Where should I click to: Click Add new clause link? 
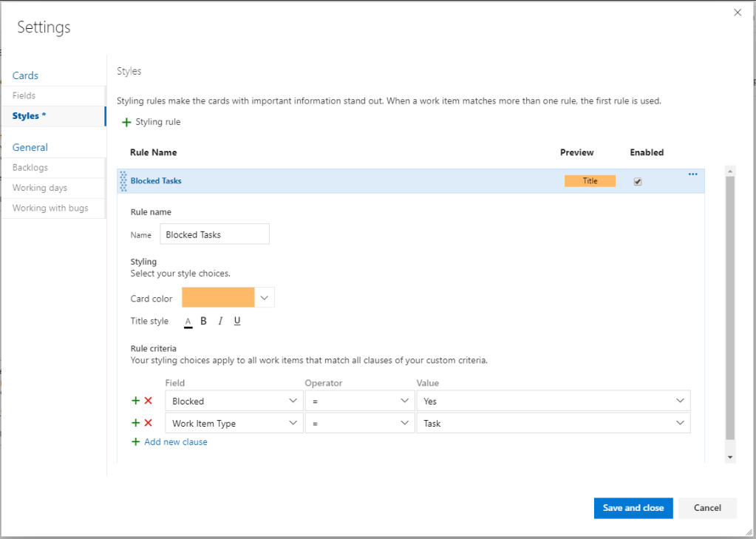pyautogui.click(x=175, y=442)
